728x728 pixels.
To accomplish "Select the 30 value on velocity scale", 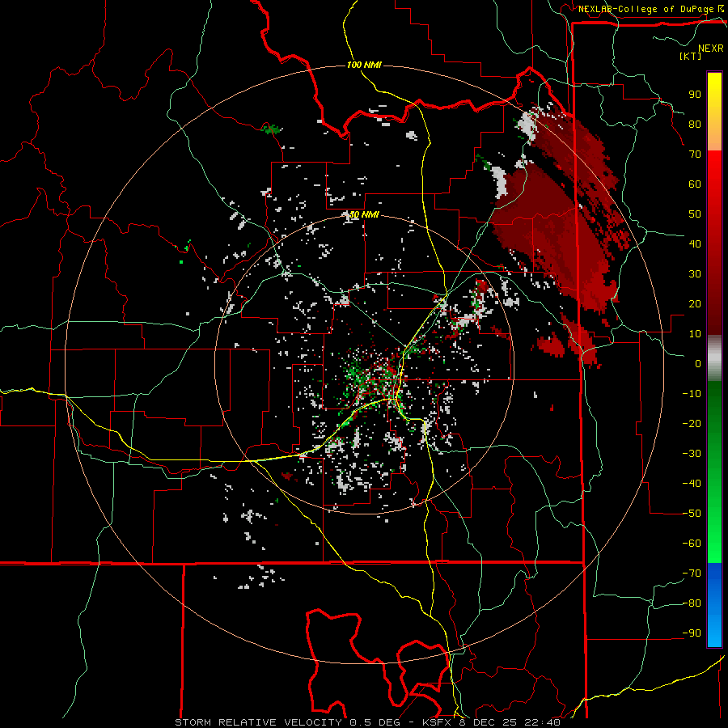I will [695, 274].
